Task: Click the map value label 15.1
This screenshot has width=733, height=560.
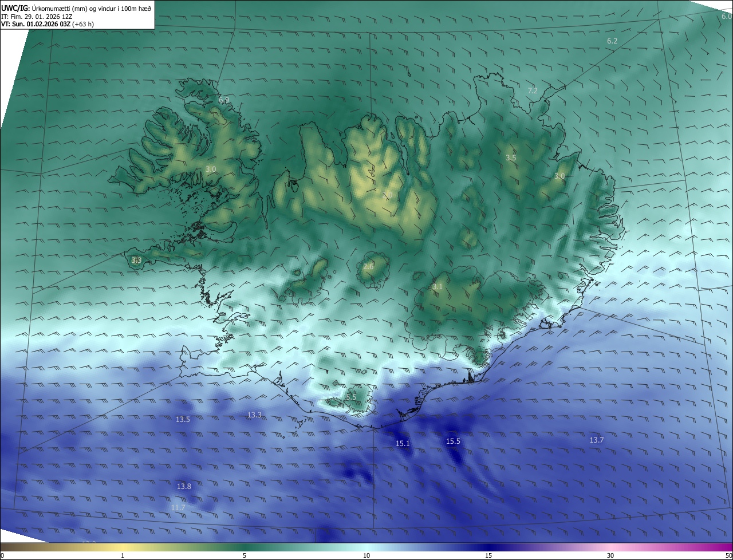Action: pyautogui.click(x=403, y=443)
